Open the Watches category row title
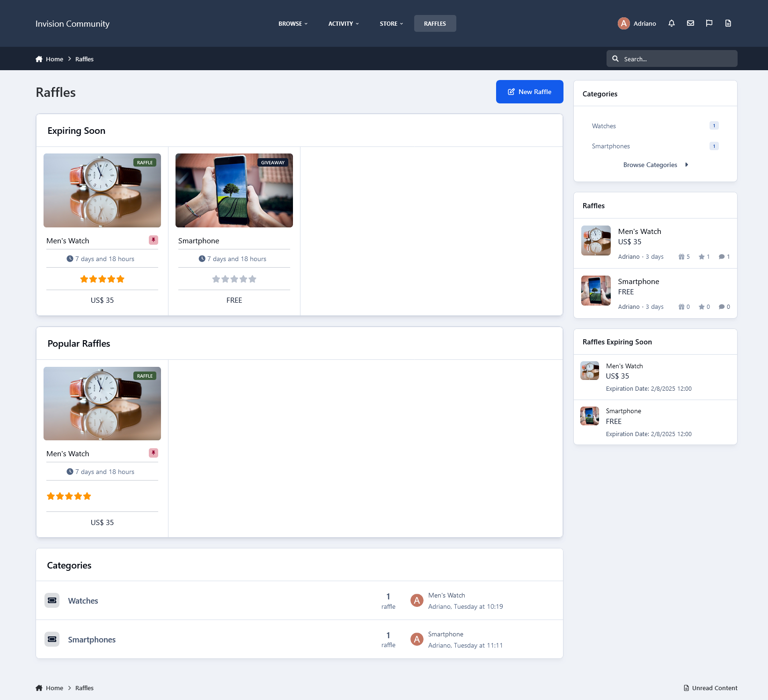This screenshot has height=700, width=768. click(x=83, y=601)
